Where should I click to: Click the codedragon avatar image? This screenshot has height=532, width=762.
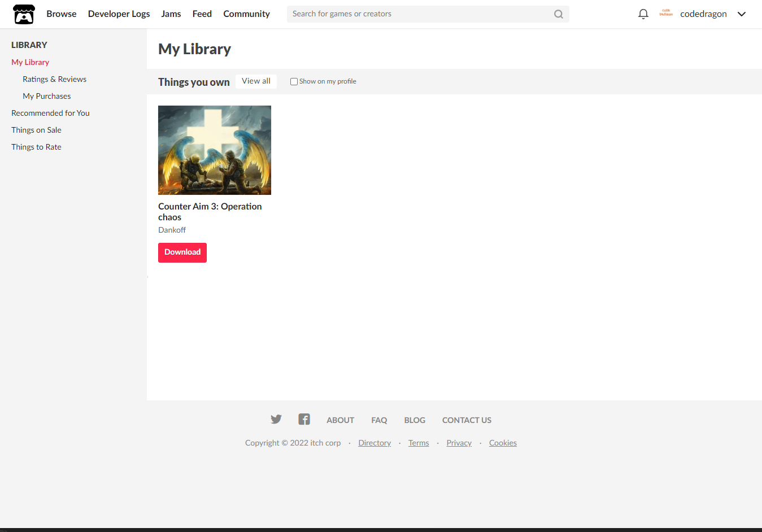click(666, 14)
